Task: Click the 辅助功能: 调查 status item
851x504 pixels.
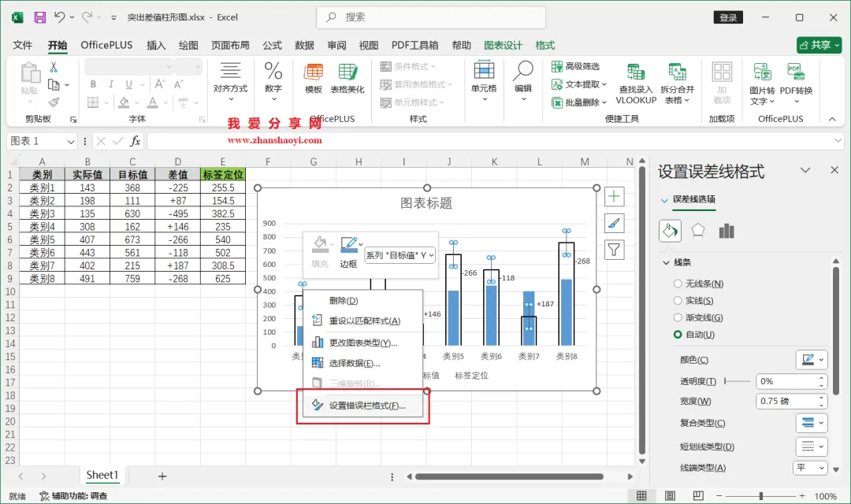Action: coord(73,496)
